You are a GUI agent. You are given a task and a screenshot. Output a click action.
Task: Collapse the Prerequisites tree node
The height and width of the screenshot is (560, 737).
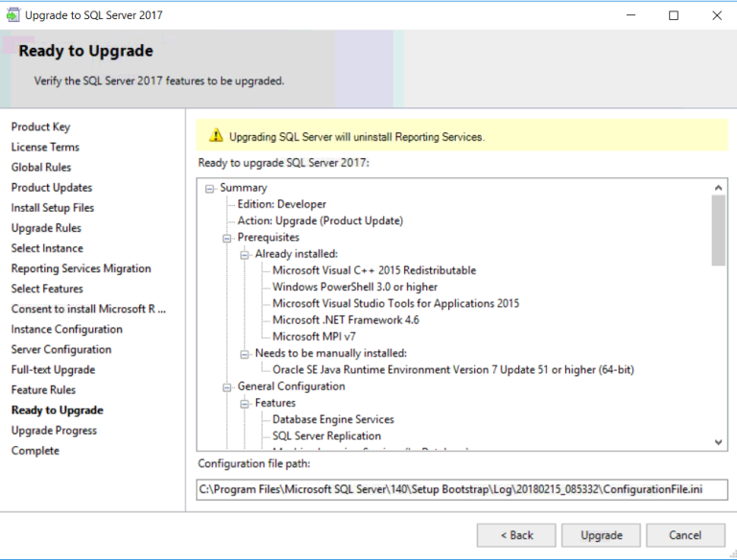[x=227, y=238]
